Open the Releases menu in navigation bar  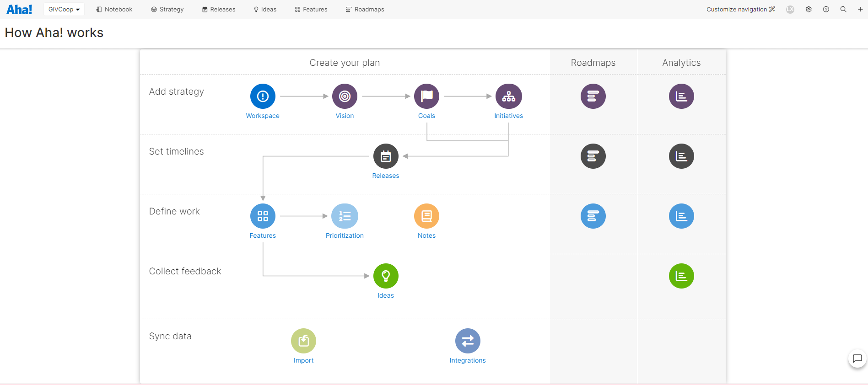(219, 9)
